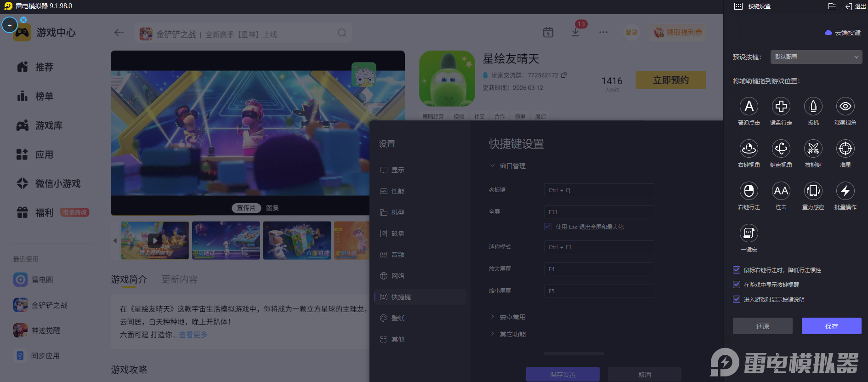
Task: Expand the 安卓常用 section
Action: coord(512,317)
